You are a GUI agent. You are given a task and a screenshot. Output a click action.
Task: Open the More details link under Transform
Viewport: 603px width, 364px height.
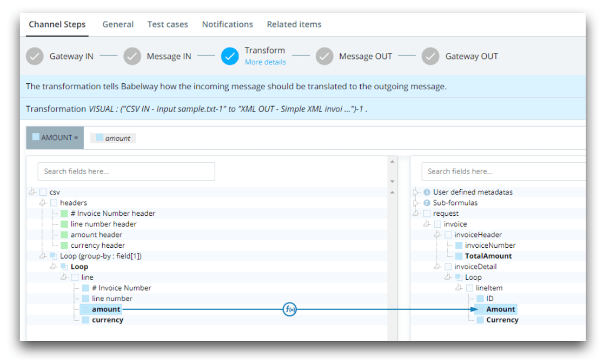[x=265, y=62]
